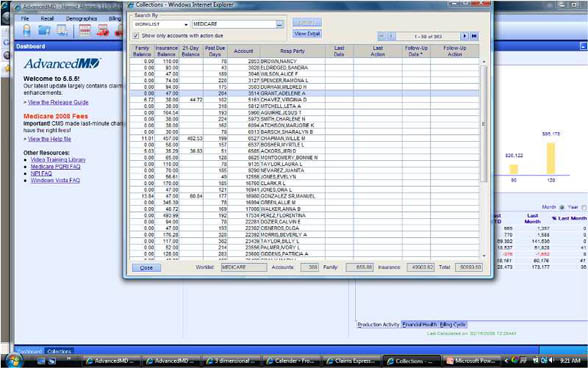Open the Windows Start orb

tap(13, 360)
